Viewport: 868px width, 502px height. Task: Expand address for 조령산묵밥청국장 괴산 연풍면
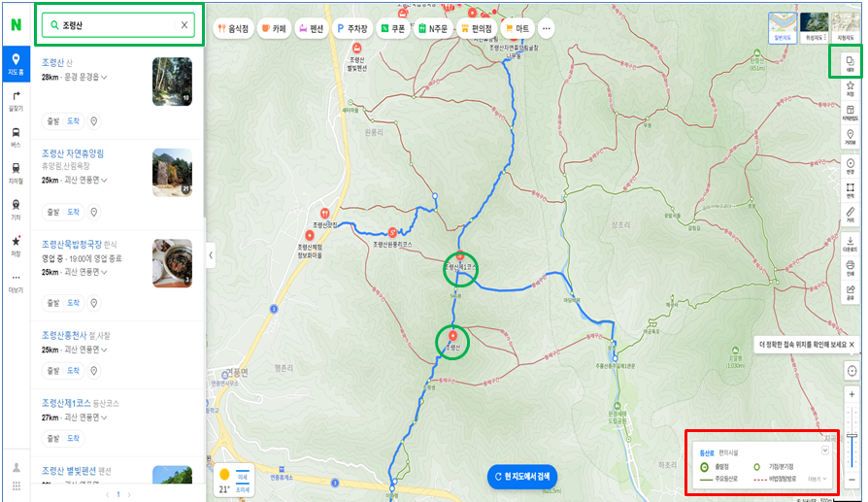tap(104, 272)
